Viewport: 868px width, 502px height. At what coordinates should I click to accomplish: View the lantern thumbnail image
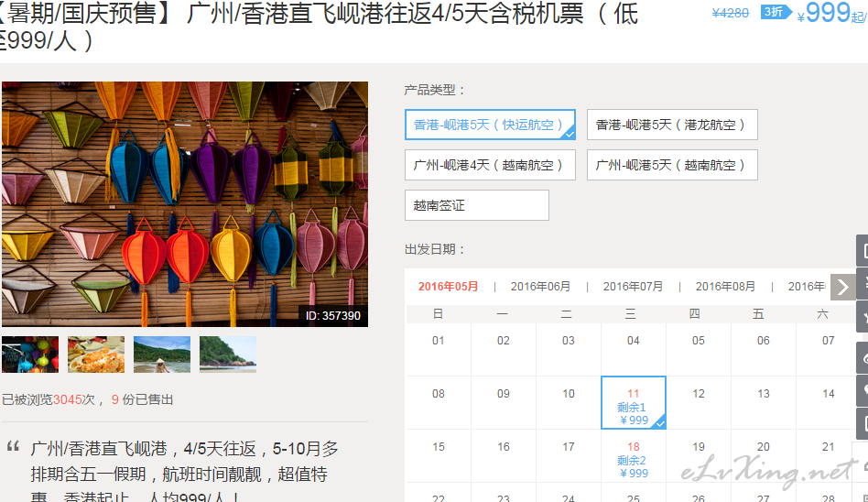[x=30, y=355]
